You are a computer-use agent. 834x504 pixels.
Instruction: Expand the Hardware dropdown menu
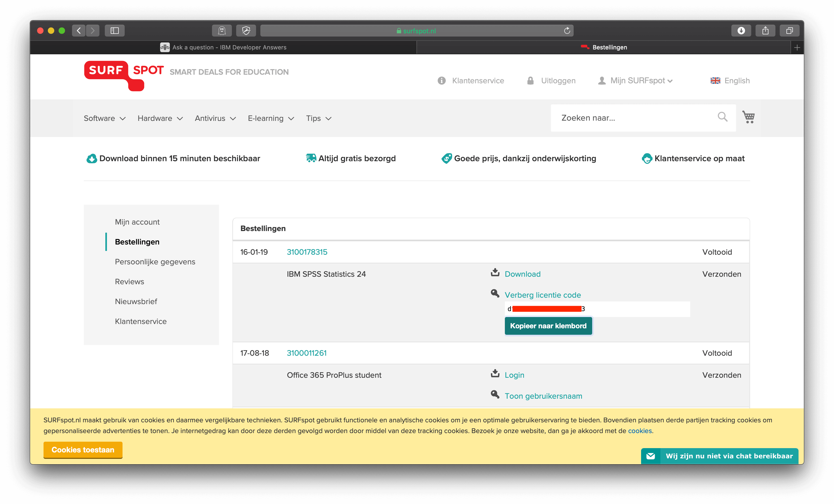pos(160,118)
